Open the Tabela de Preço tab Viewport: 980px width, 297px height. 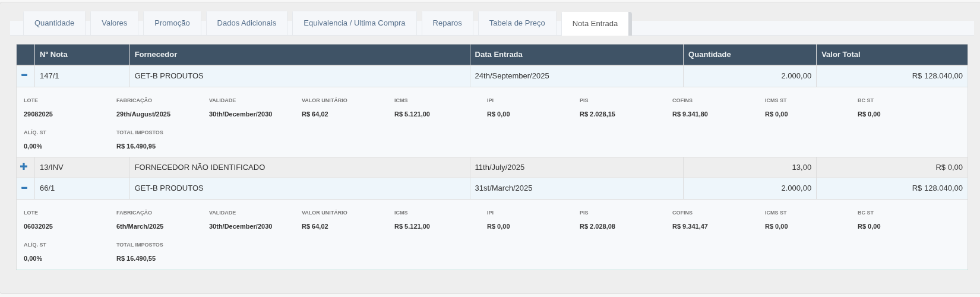coord(517,23)
